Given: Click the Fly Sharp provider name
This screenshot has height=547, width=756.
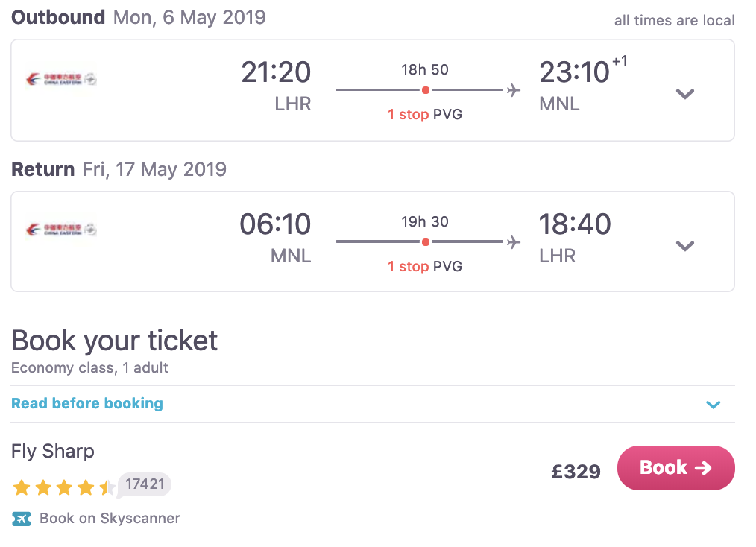Looking at the screenshot, I should coord(53,451).
